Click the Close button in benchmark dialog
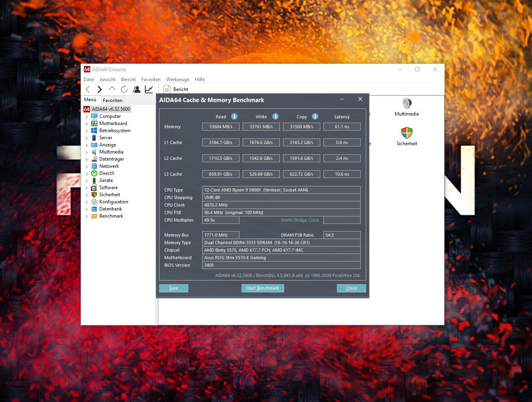 click(x=351, y=288)
